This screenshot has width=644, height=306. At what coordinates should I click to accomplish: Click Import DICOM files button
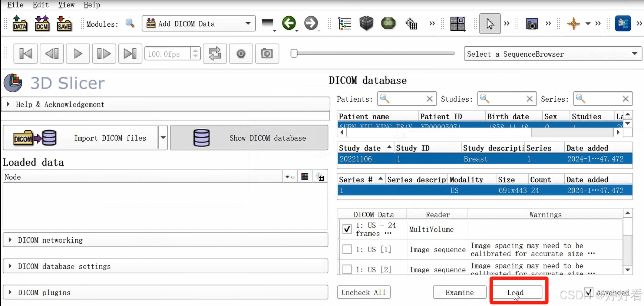click(x=80, y=138)
